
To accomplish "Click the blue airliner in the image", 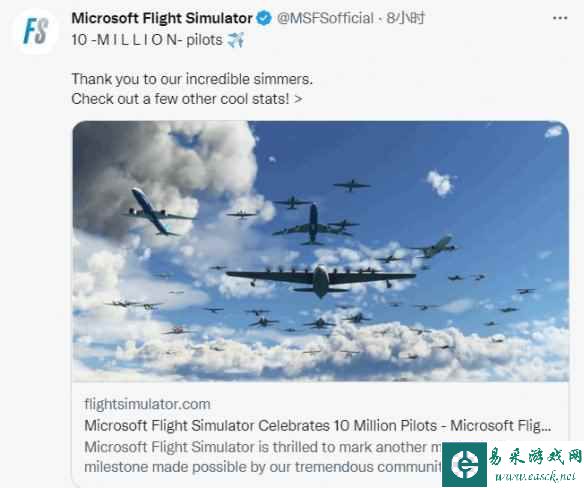I will pos(156,212).
